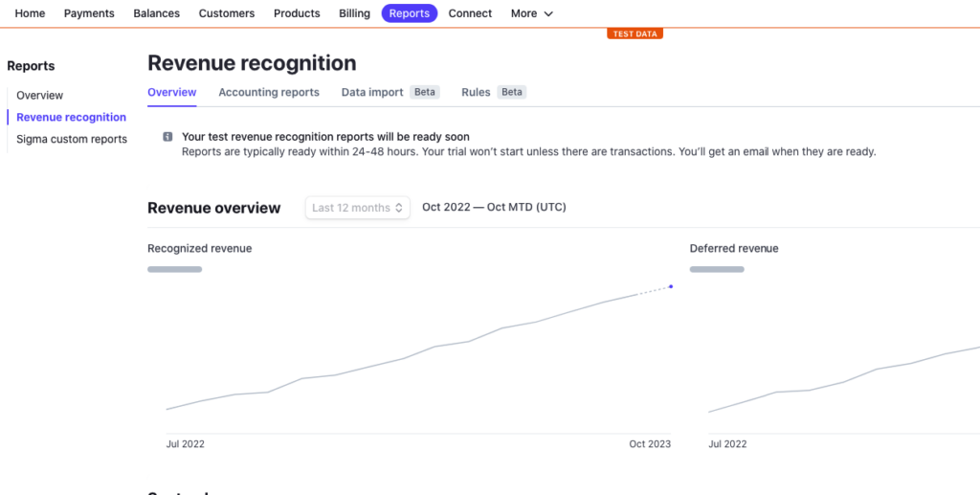Go to the Home tab
Image resolution: width=980 pixels, height=495 pixels.
(30, 13)
